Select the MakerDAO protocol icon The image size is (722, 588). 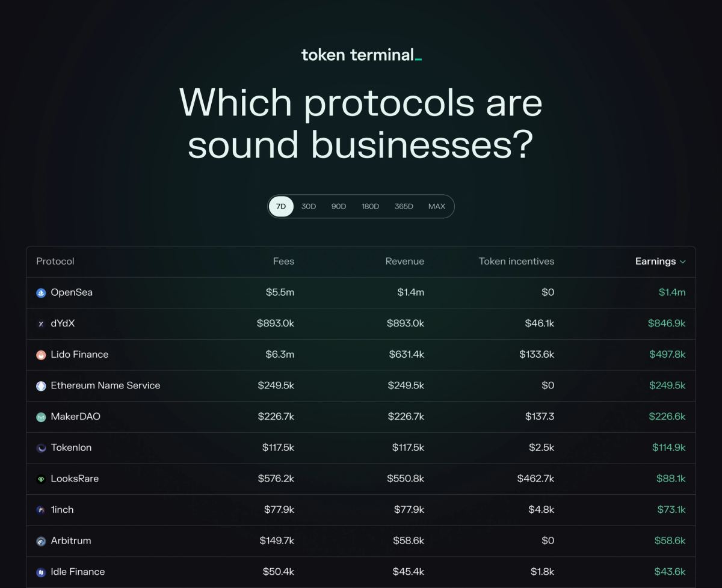pos(41,417)
